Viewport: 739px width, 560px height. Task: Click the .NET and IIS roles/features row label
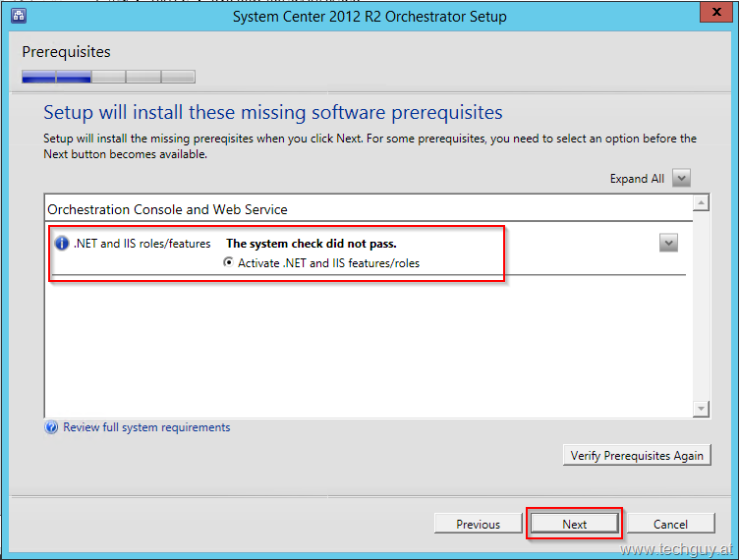[142, 244]
